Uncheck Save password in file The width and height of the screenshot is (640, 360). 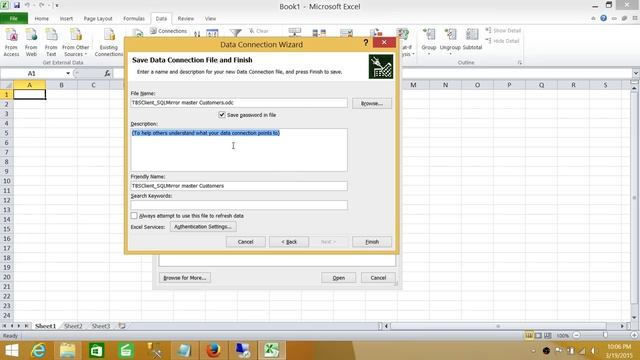tap(222, 115)
